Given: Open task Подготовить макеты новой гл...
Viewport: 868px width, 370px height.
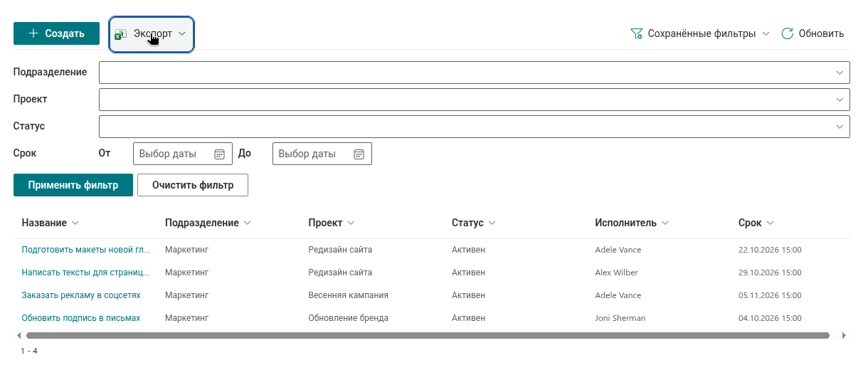Looking at the screenshot, I should (x=86, y=250).
